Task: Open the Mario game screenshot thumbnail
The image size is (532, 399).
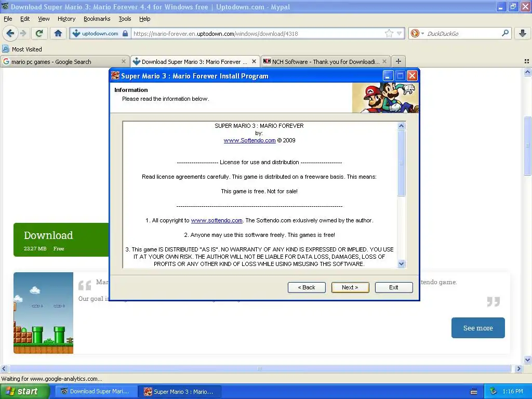Action: (x=44, y=313)
